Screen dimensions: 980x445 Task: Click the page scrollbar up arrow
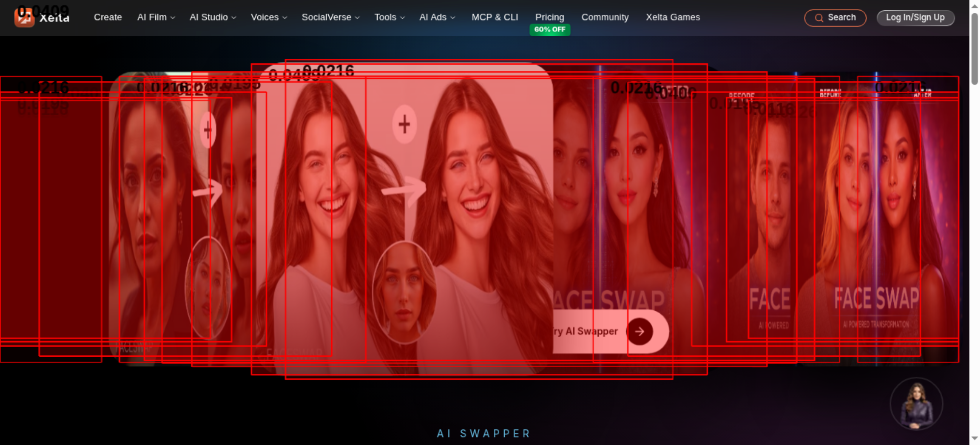click(x=975, y=5)
